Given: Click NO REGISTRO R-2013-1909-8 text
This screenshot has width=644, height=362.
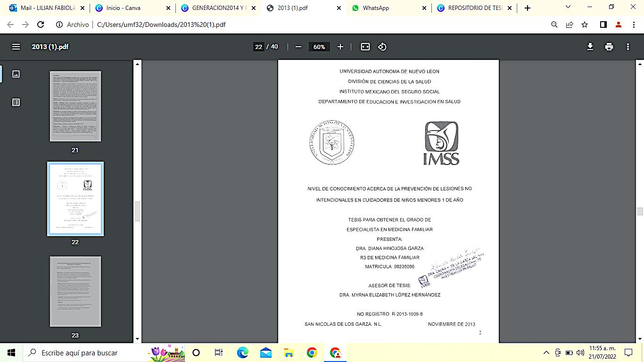Looking at the screenshot, I should [x=389, y=314].
